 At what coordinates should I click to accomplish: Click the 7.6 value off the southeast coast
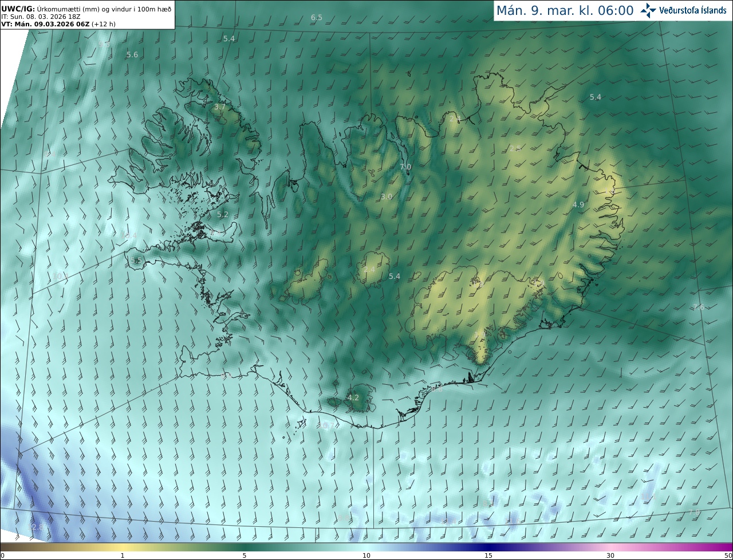pyautogui.click(x=699, y=307)
